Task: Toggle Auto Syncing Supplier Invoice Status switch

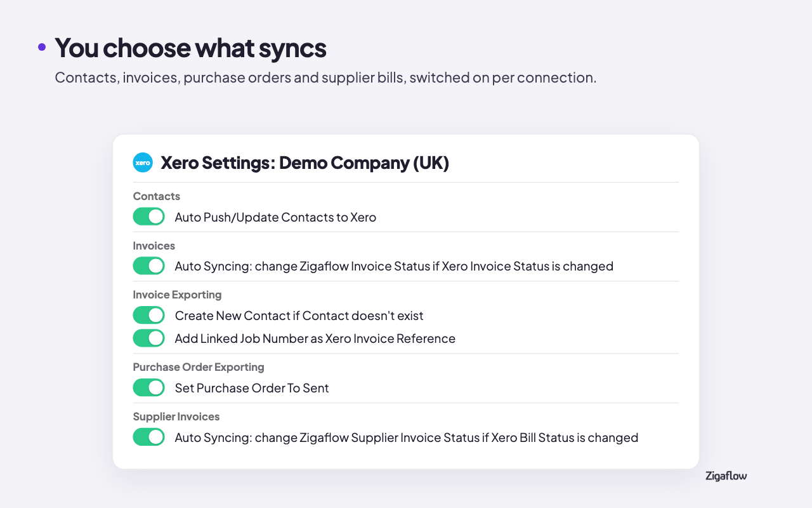Action: click(149, 437)
